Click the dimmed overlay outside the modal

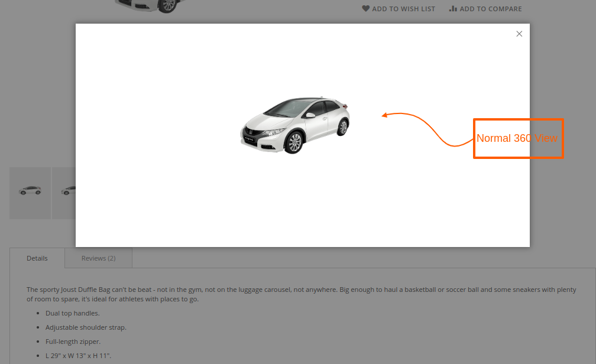click(35, 89)
